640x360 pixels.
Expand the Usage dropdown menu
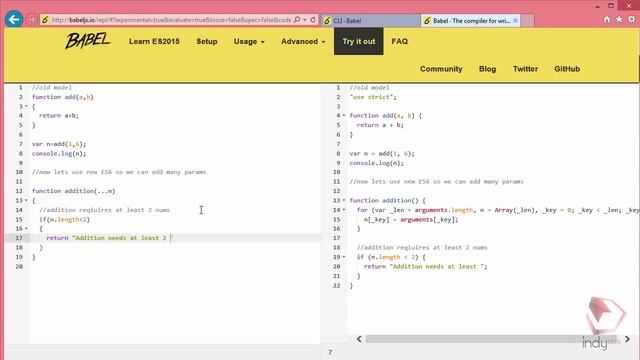pyautogui.click(x=249, y=41)
